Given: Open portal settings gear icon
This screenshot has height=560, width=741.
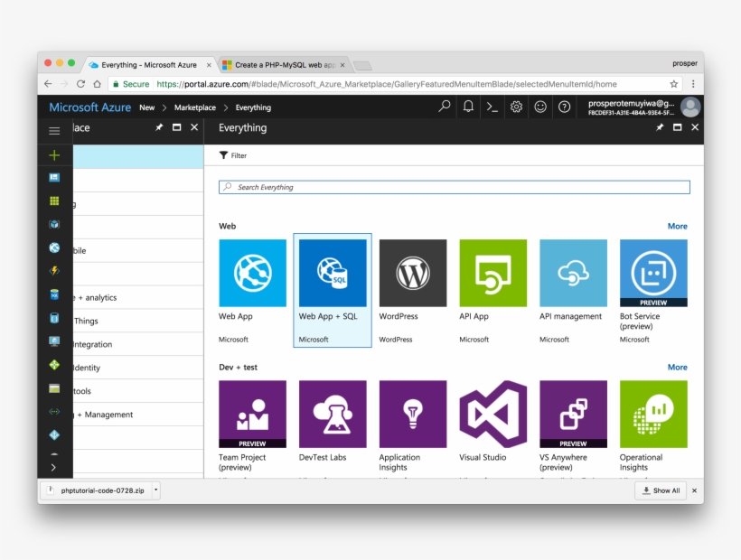Looking at the screenshot, I should pos(516,107).
